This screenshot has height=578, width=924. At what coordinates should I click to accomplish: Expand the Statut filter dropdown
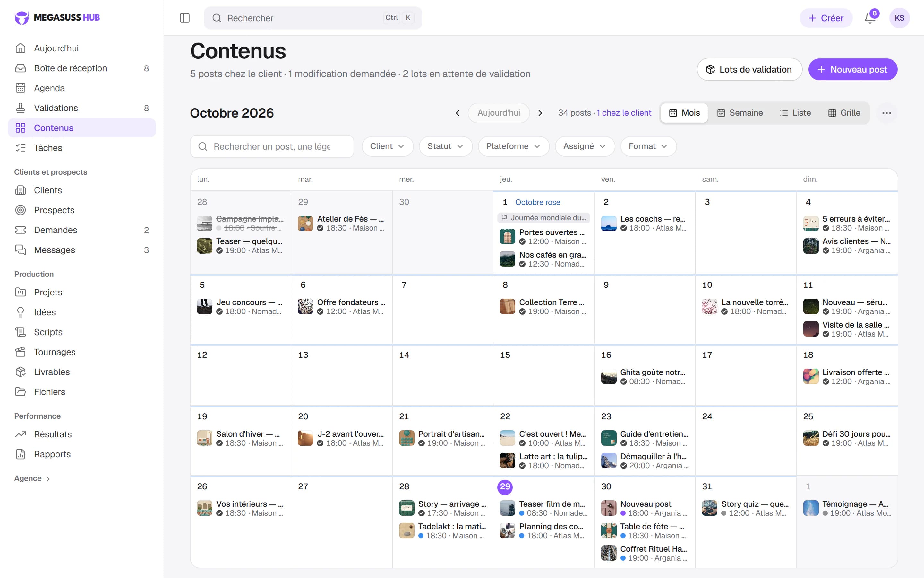click(445, 146)
